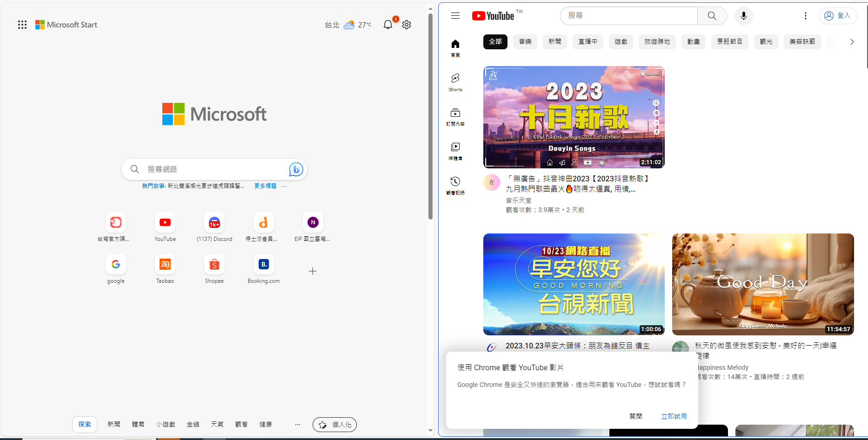Select the 直播中 filter chip

click(x=588, y=42)
